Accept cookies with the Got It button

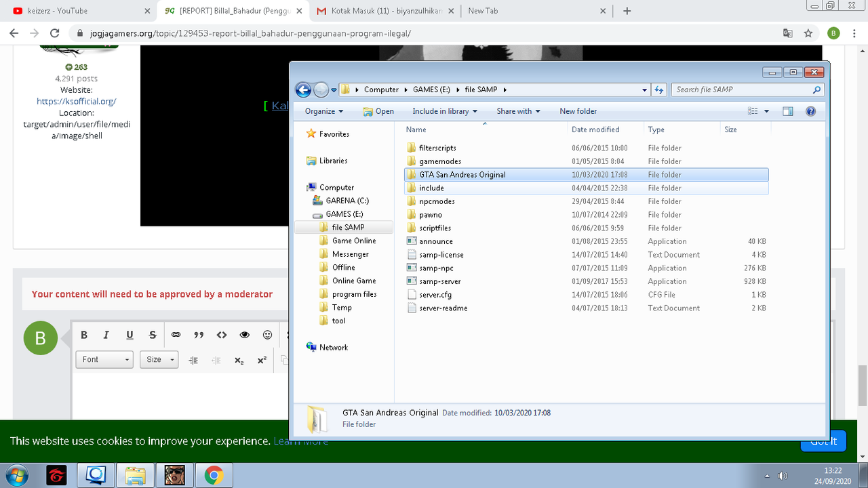click(x=823, y=441)
